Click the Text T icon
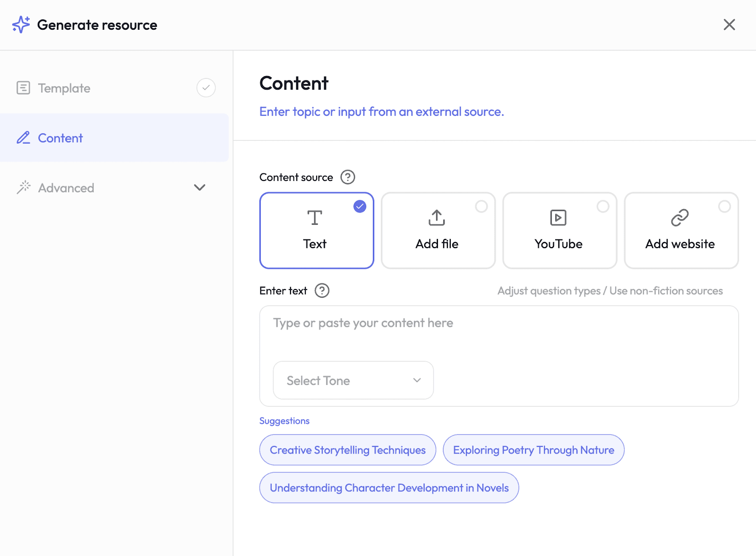This screenshot has width=756, height=556. (315, 218)
